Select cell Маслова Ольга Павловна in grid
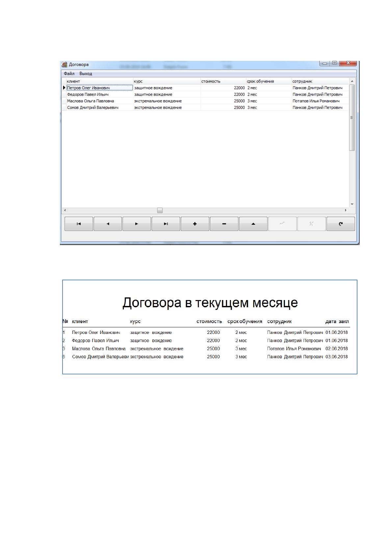 (x=100, y=101)
